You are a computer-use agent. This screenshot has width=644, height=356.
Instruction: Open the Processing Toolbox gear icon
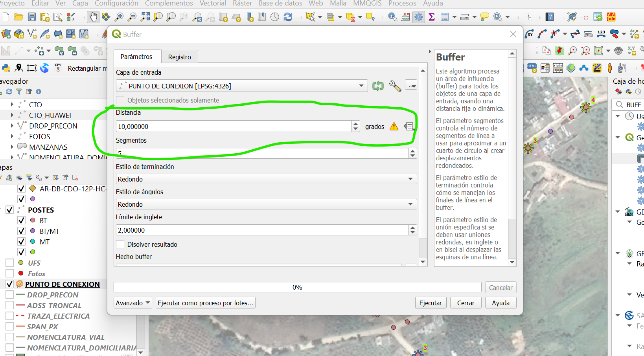418,17
